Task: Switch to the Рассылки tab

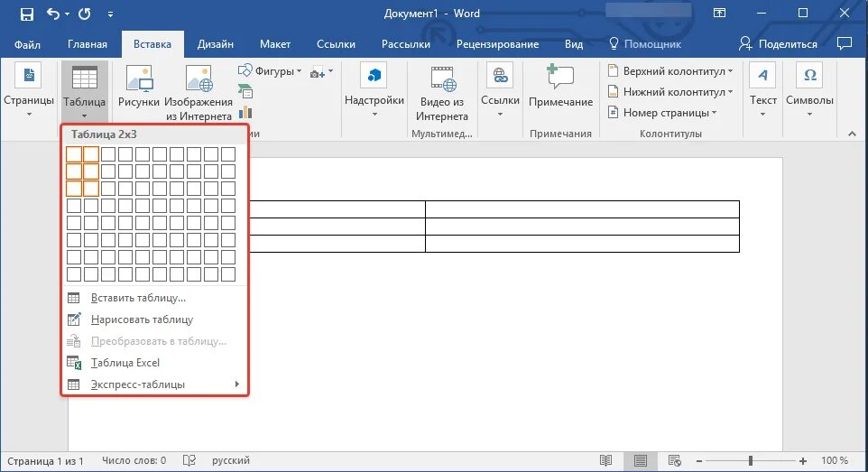Action: (406, 44)
